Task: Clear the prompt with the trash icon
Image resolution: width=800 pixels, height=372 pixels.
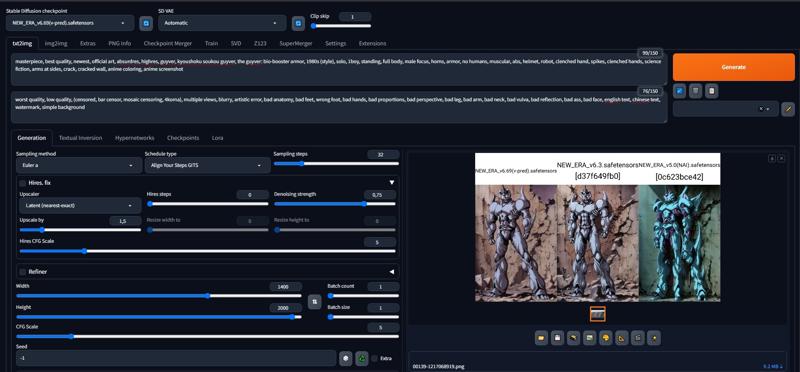Action: coord(695,91)
